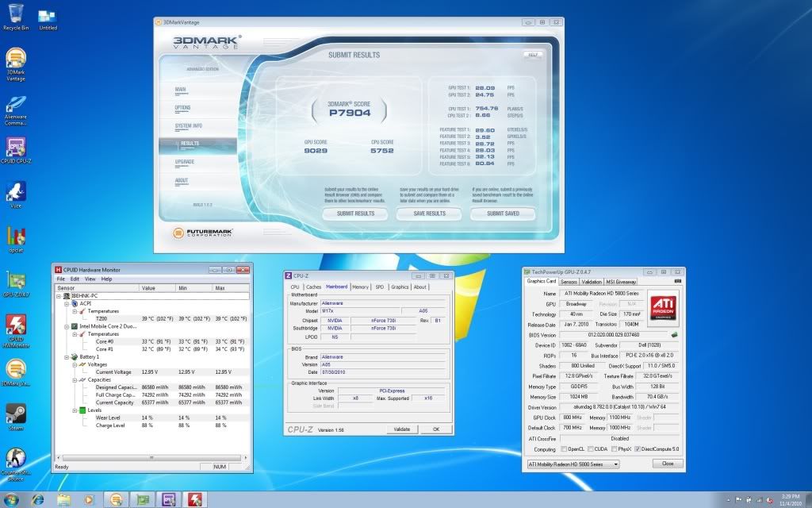Collapse the Capacities node under Battery 1

pyautogui.click(x=75, y=380)
